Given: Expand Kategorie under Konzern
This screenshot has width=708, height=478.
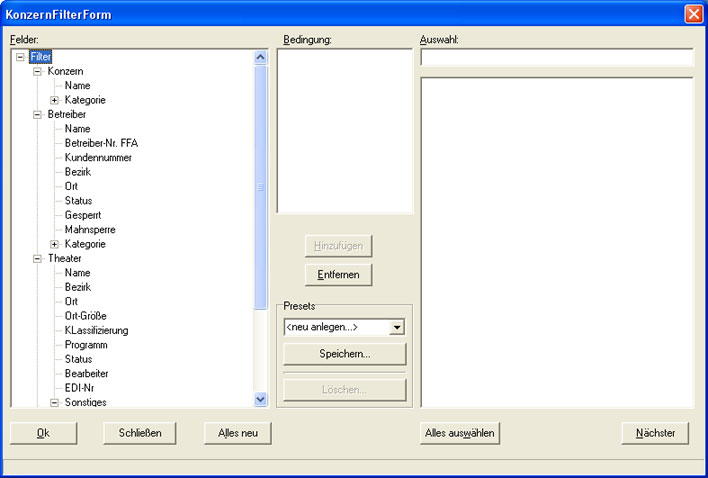Looking at the screenshot, I should click(55, 100).
